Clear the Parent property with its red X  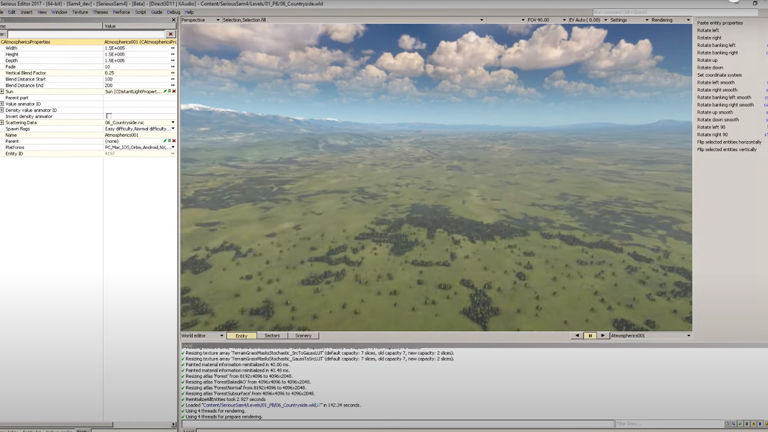click(174, 141)
